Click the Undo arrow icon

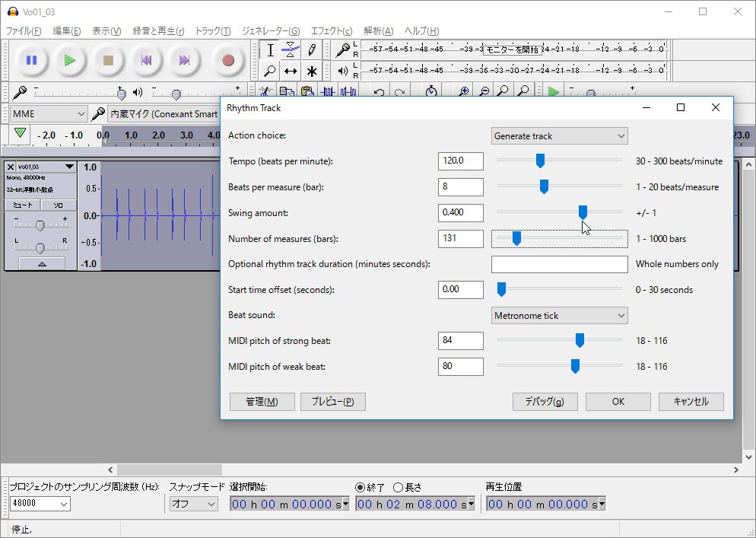click(x=379, y=92)
